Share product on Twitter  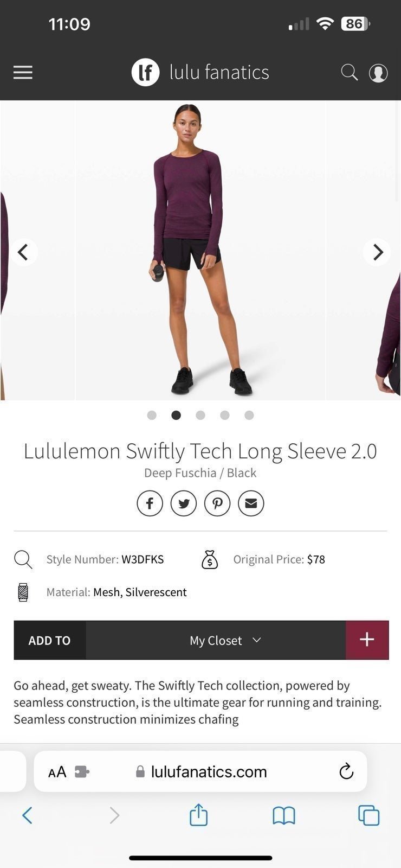click(x=184, y=503)
